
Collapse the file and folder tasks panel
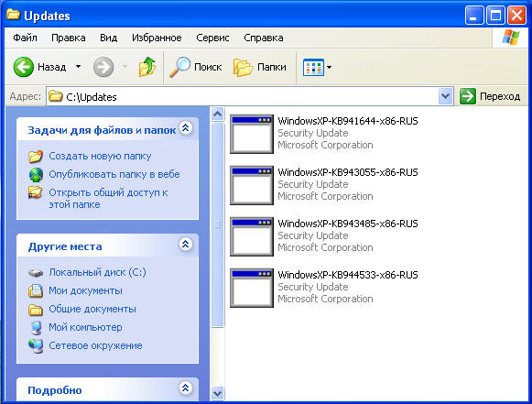point(186,128)
